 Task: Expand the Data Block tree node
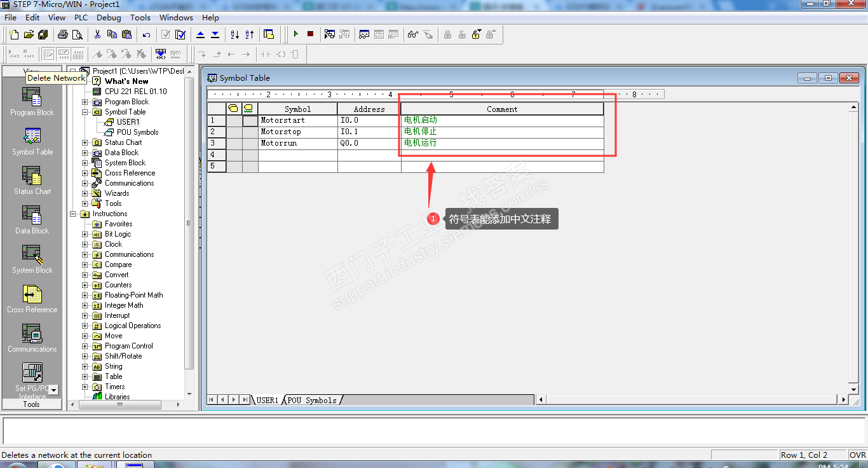click(x=85, y=153)
